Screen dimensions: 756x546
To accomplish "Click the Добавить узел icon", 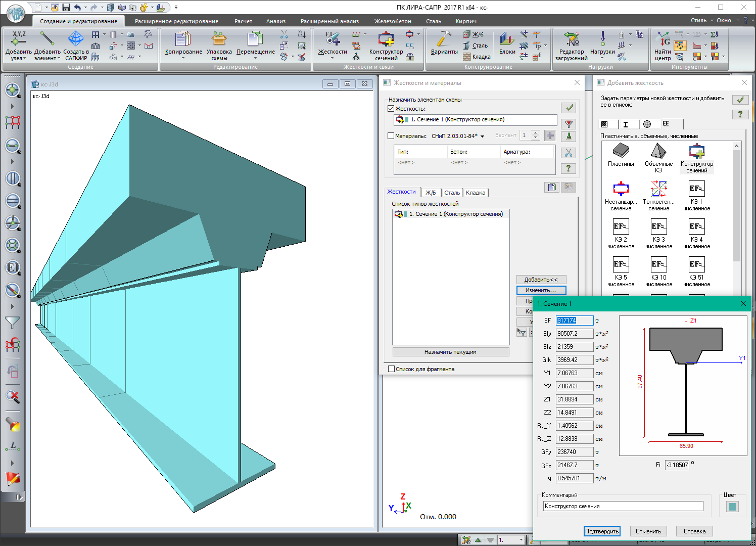I will point(19,41).
